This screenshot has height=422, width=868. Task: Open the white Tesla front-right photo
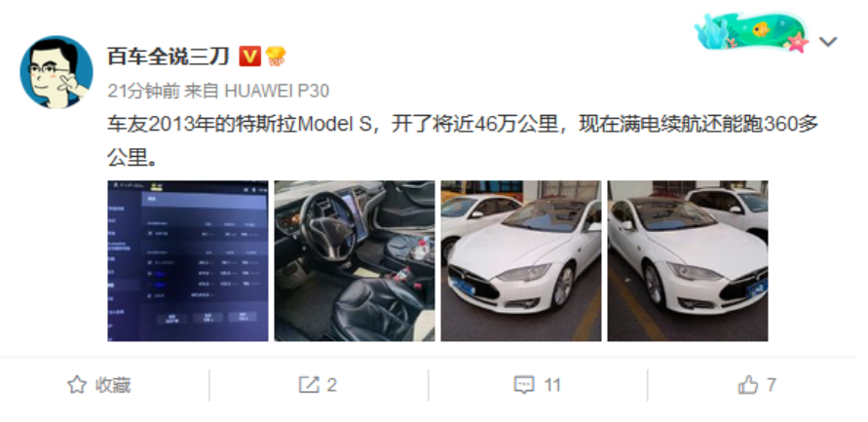tap(688, 261)
